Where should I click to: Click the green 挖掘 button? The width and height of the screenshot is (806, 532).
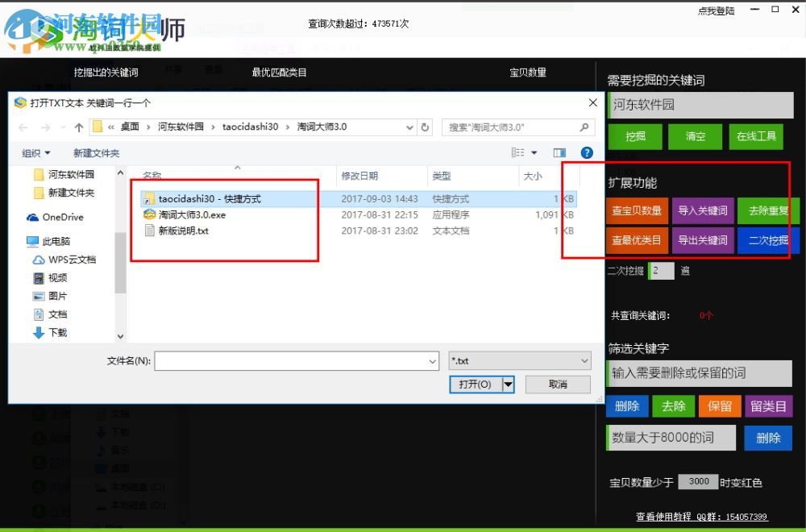pyautogui.click(x=634, y=136)
